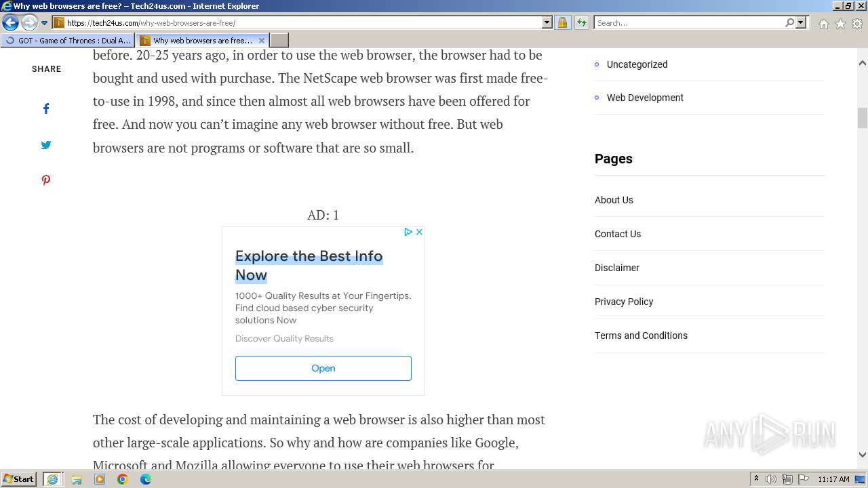Click the Windows Start button

[x=18, y=479]
